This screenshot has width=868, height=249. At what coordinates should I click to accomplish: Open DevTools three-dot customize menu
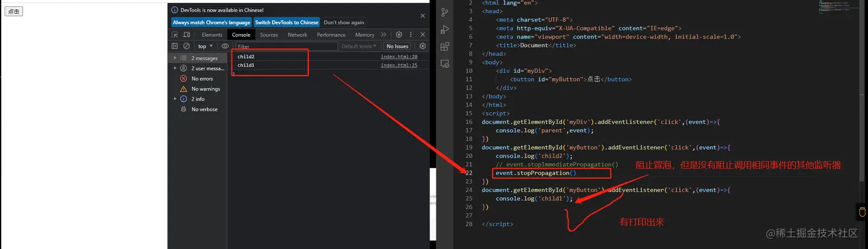click(x=411, y=35)
